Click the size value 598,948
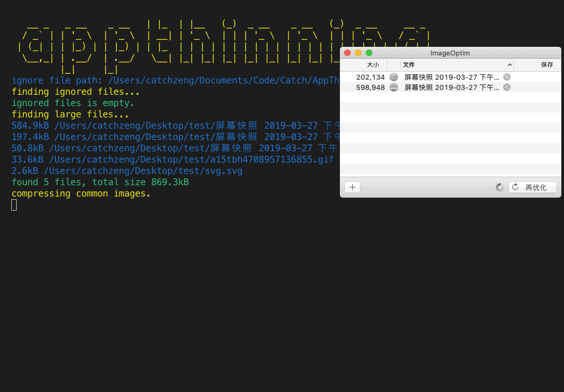Image resolution: width=564 pixels, height=392 pixels. click(370, 87)
